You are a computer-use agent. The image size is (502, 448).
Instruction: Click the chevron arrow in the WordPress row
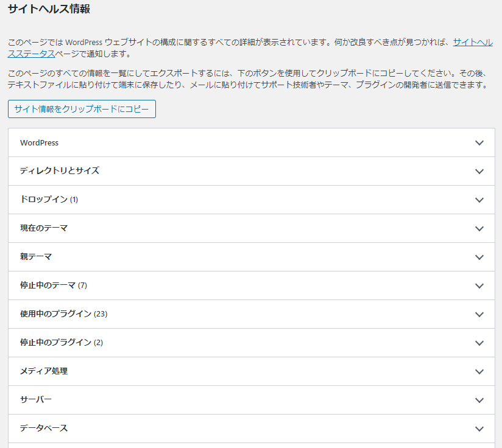click(479, 143)
